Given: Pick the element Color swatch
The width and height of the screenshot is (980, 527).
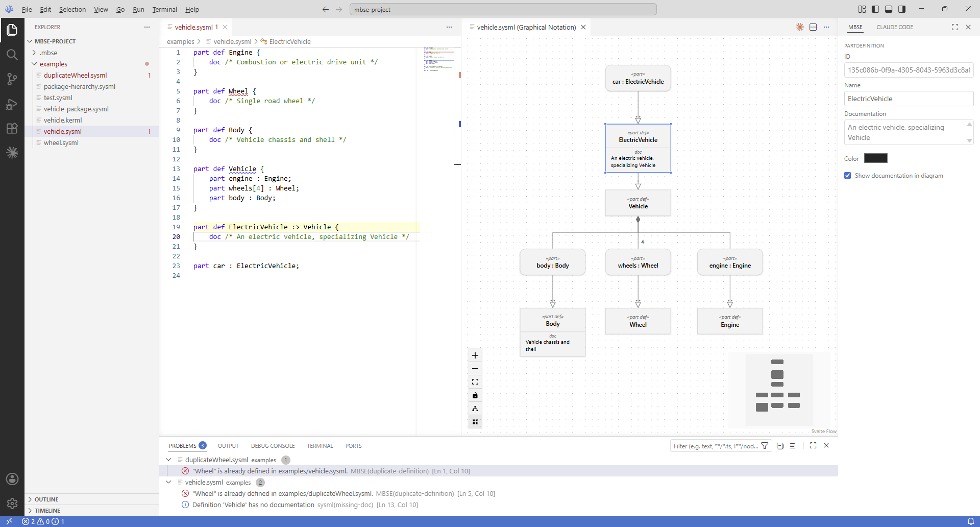Looking at the screenshot, I should pyautogui.click(x=876, y=158).
